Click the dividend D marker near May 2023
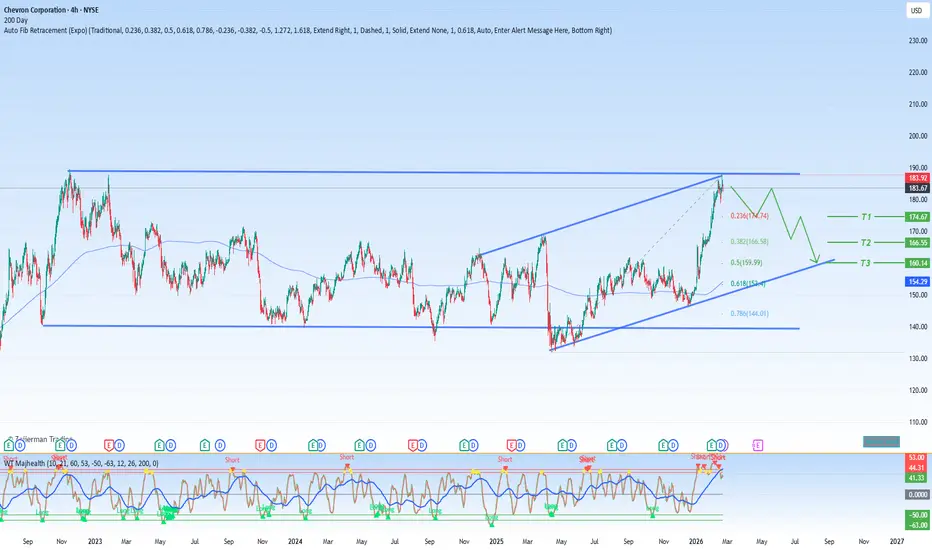Viewport: 932px width, 550px height. point(171,445)
